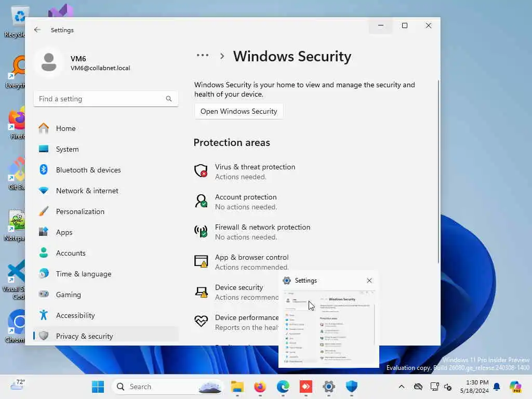Show hidden system tray icons
The height and width of the screenshot is (399, 532).
(x=402, y=387)
